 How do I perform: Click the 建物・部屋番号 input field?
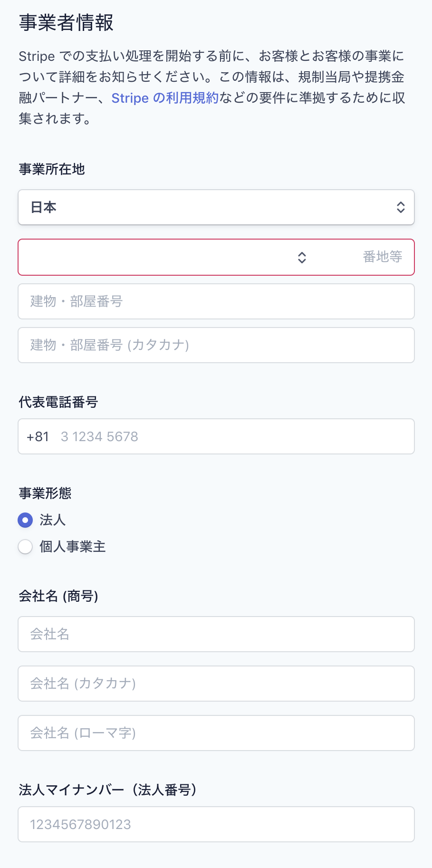[216, 301]
